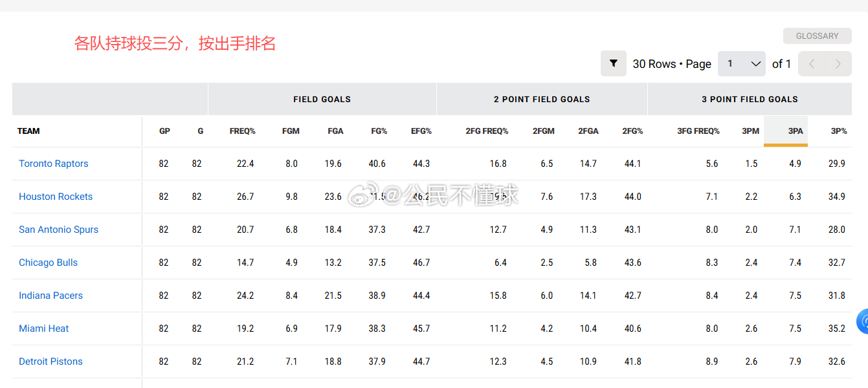This screenshot has height=388, width=868.
Task: Select Chicago Bulls FREQ% value 14.7
Action: (245, 263)
